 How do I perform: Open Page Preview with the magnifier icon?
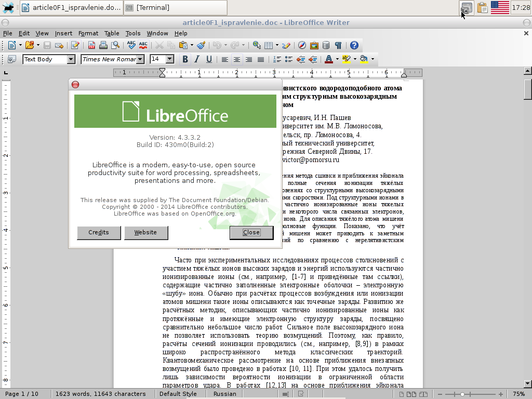(x=115, y=45)
